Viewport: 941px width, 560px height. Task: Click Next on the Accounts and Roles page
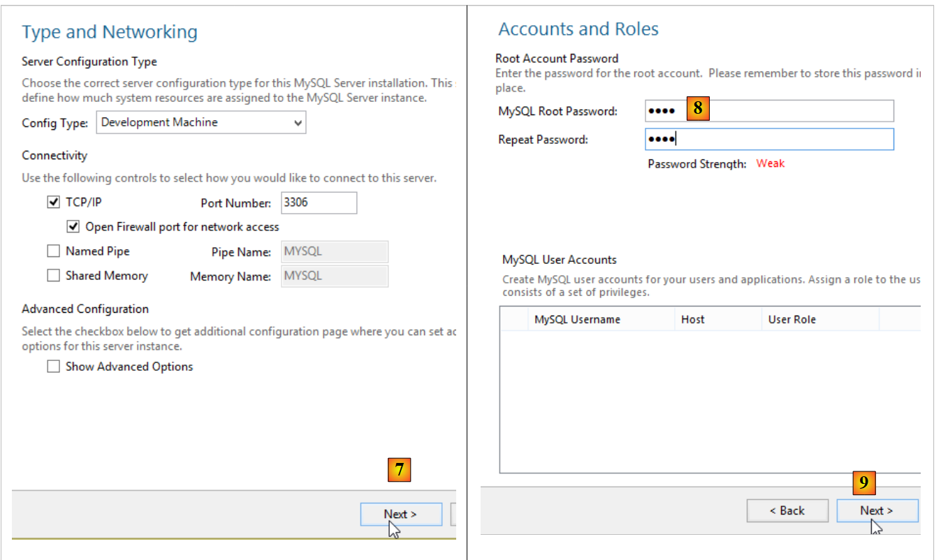(877, 511)
